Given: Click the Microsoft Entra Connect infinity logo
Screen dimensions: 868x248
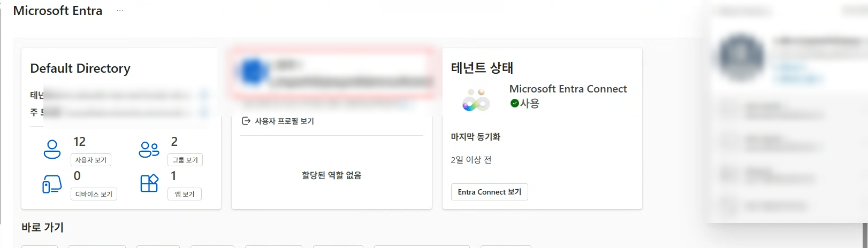Looking at the screenshot, I should 476,100.
